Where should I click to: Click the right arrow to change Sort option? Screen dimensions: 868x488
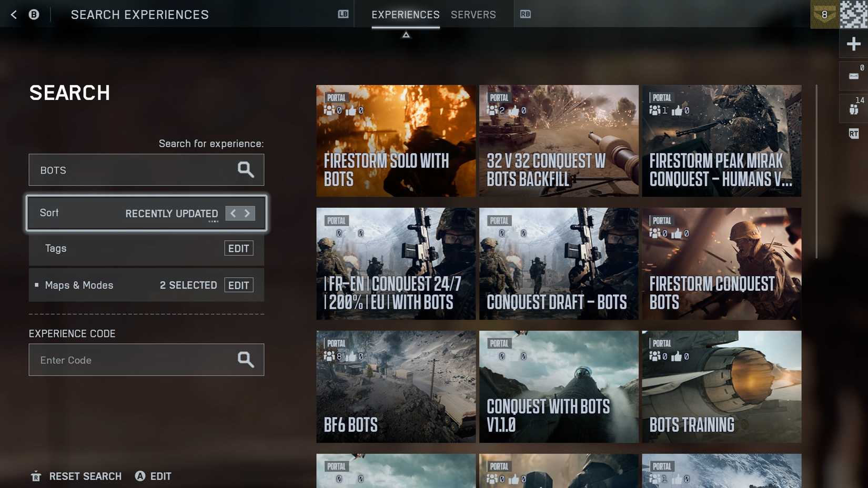coord(248,213)
